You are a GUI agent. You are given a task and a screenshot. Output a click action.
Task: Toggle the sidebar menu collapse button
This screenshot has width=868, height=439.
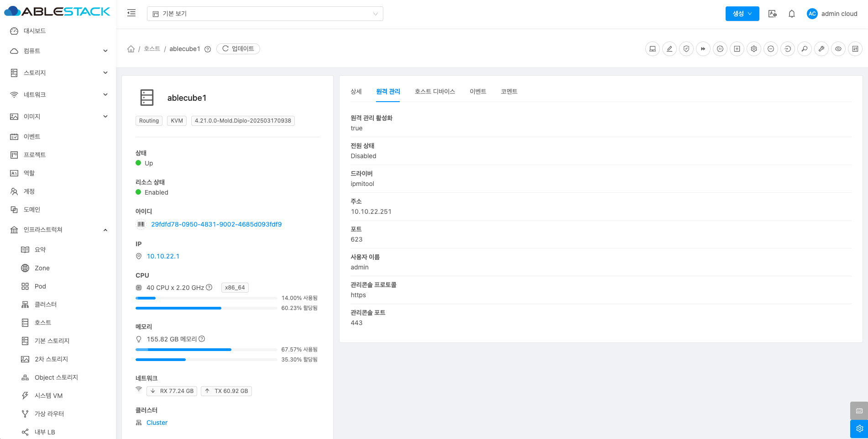[x=131, y=13]
